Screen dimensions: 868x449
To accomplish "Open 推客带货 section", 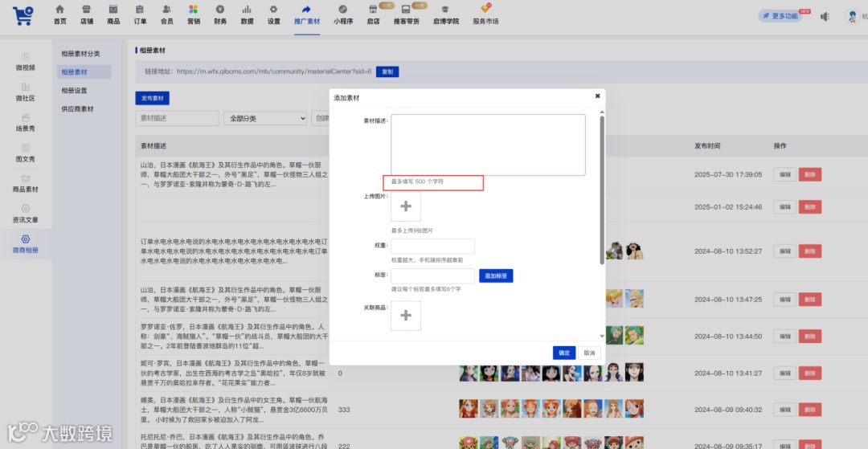I will click(x=407, y=15).
